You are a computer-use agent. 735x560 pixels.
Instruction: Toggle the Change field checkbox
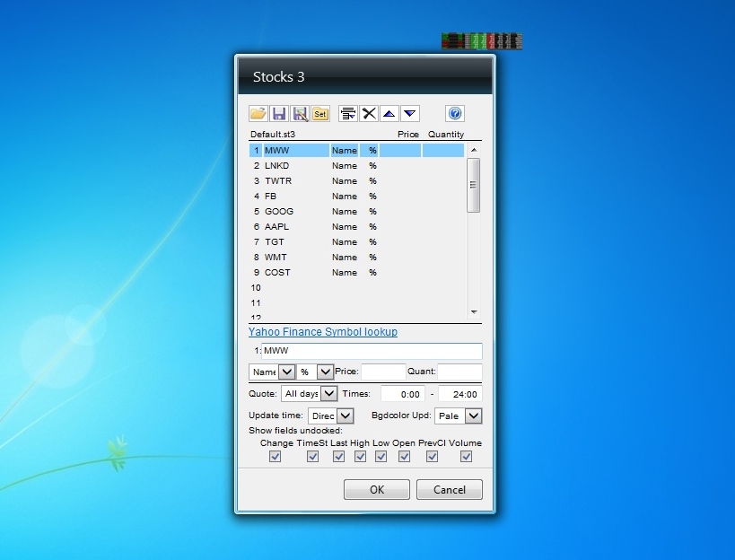tap(276, 457)
